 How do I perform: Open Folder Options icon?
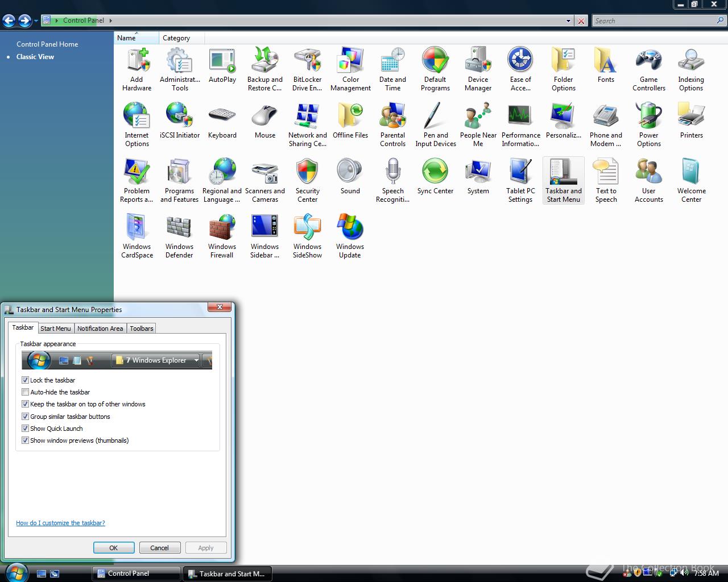click(564, 69)
